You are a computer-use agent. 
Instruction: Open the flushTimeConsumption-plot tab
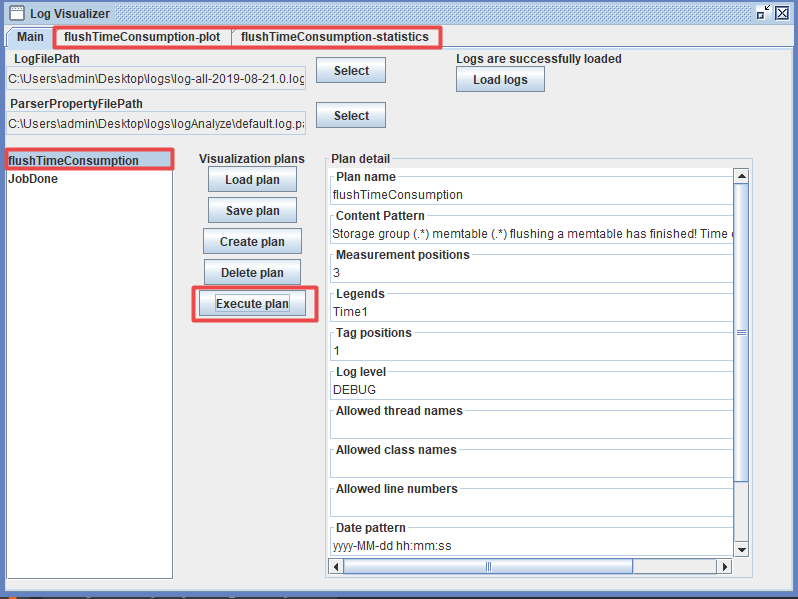click(142, 37)
